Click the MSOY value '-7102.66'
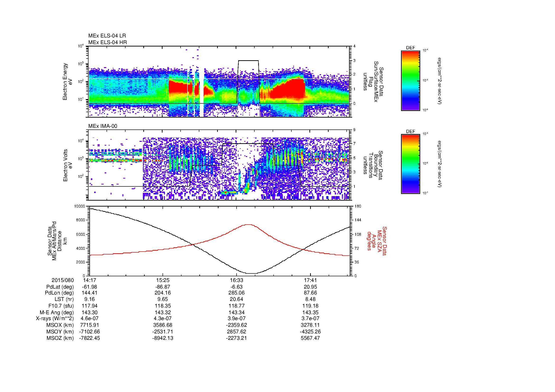Image resolution: width=555 pixels, height=392 pixels. [89, 332]
